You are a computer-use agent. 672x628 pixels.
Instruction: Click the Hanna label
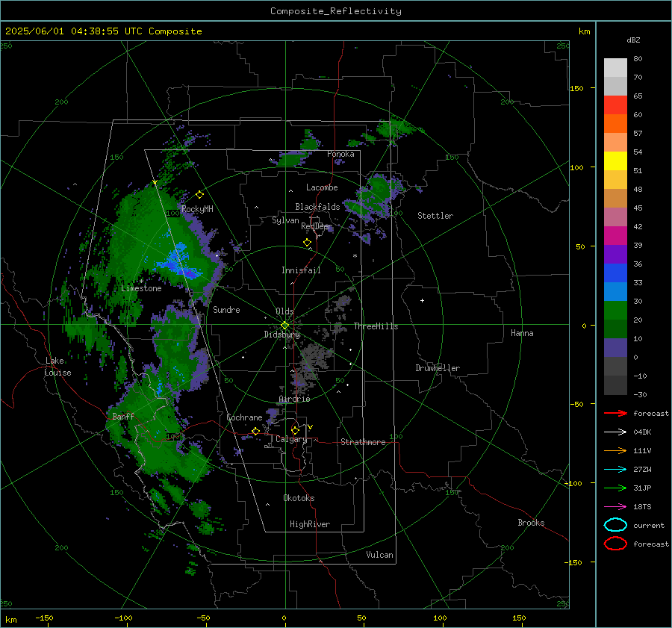point(522,333)
